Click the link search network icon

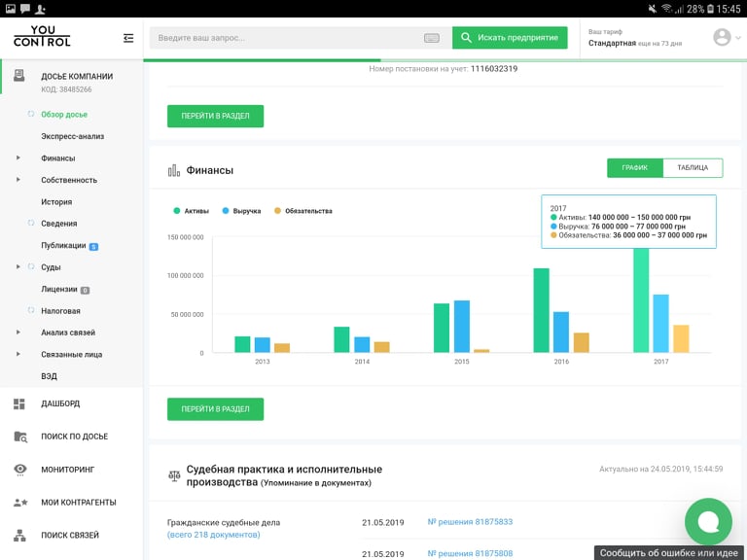tap(19, 536)
